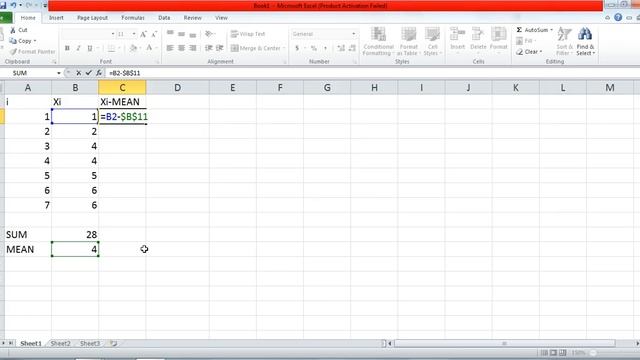
Task: Switch to the Insert ribbon tab
Action: (x=56, y=18)
